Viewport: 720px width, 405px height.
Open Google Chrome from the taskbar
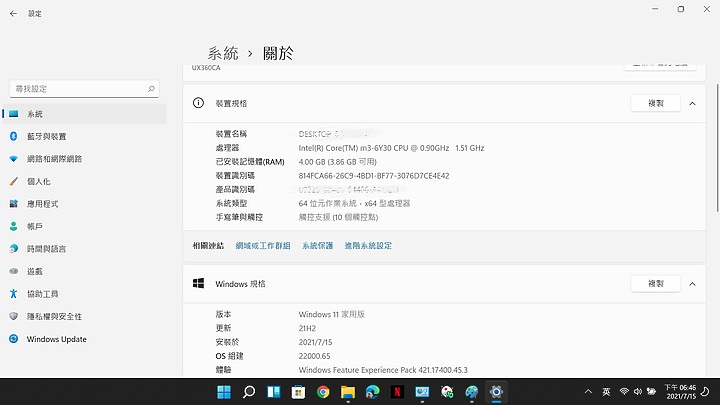click(323, 392)
